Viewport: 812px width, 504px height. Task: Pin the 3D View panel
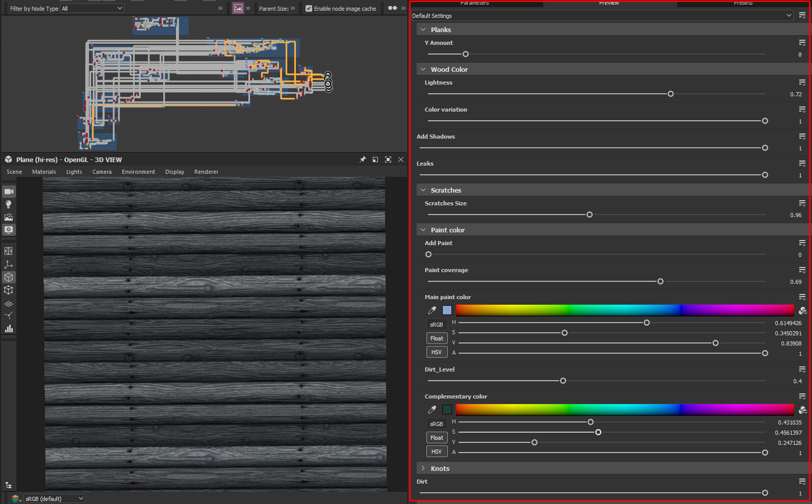[363, 160]
